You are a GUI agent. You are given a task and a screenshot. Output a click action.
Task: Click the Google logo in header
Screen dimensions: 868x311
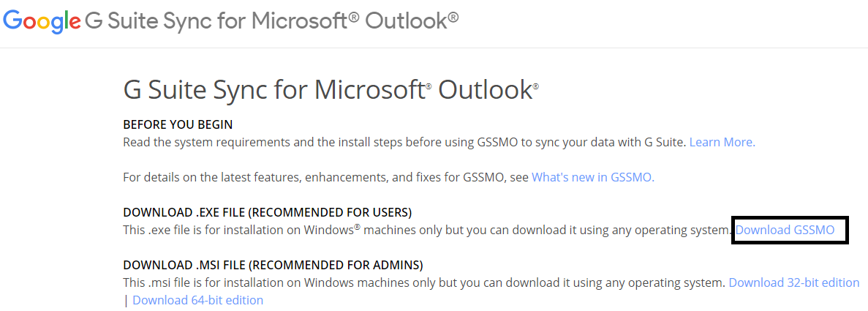42,20
